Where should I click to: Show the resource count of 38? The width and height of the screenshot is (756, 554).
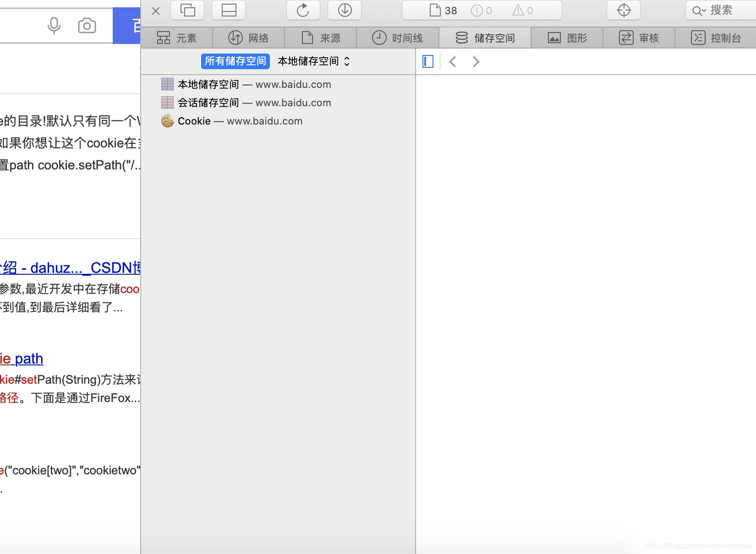click(444, 11)
